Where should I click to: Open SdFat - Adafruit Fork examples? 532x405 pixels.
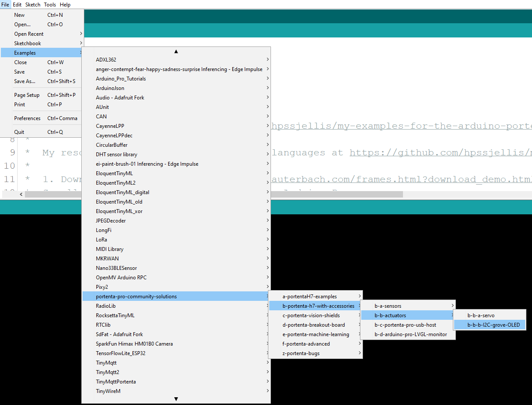pos(176,334)
